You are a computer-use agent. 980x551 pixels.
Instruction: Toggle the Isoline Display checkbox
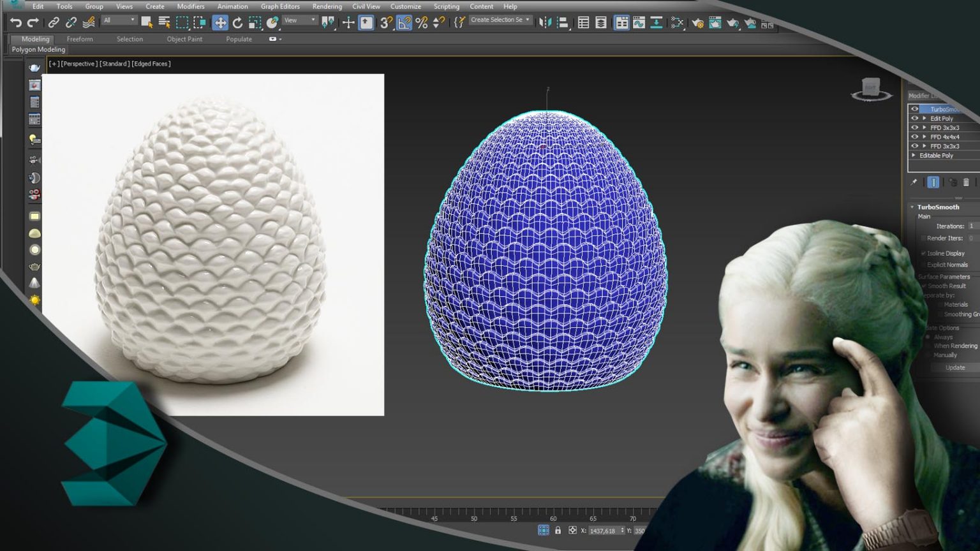(923, 254)
